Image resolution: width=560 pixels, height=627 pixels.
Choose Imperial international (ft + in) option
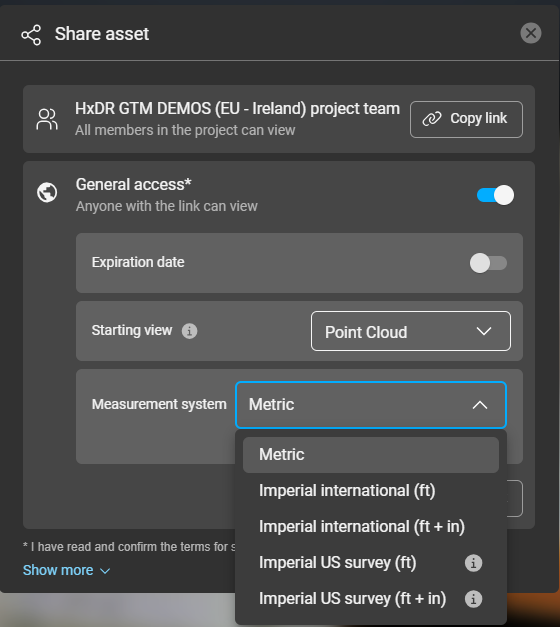pos(371,527)
